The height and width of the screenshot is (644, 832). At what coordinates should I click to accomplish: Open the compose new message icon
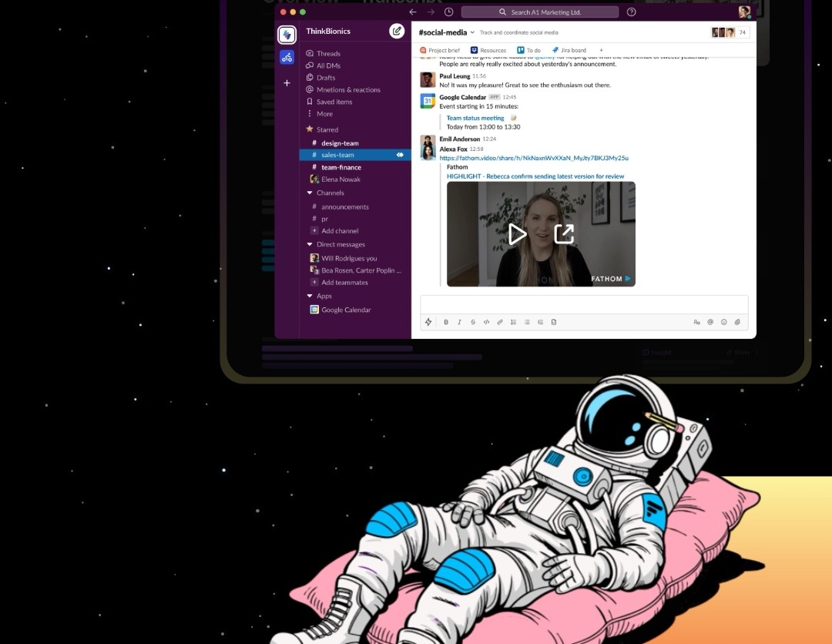(397, 32)
